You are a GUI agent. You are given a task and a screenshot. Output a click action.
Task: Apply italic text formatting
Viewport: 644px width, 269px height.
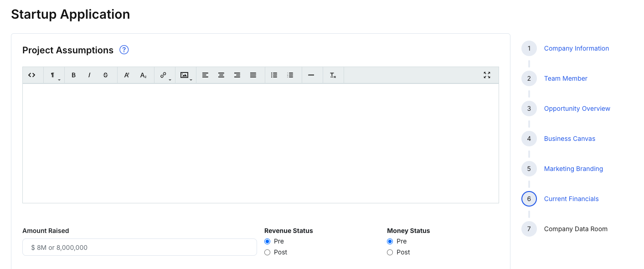pos(89,75)
